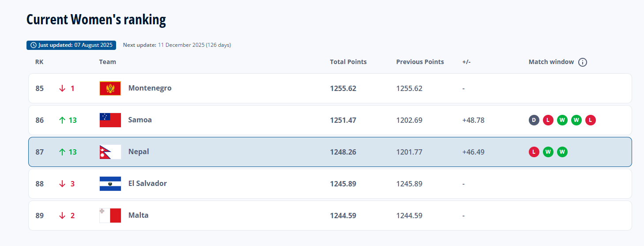
Task: Click Samoa's last loss (L) result badge
Action: click(x=591, y=120)
